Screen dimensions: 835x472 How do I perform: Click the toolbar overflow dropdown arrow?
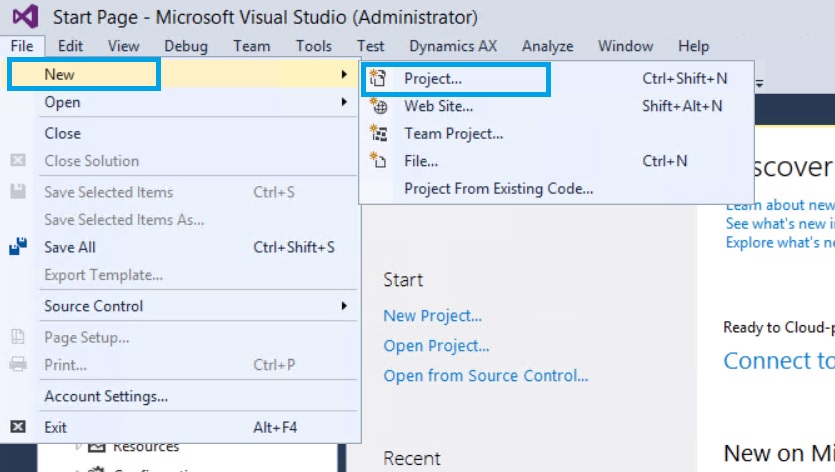coord(759,83)
